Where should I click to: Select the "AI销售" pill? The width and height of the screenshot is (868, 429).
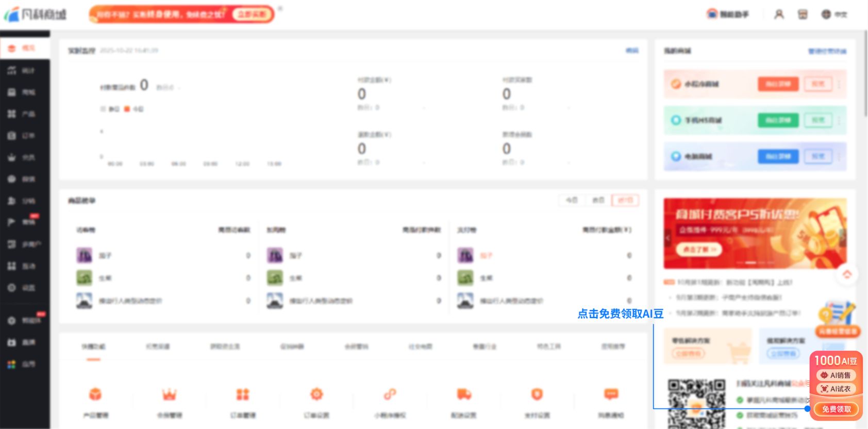click(836, 375)
